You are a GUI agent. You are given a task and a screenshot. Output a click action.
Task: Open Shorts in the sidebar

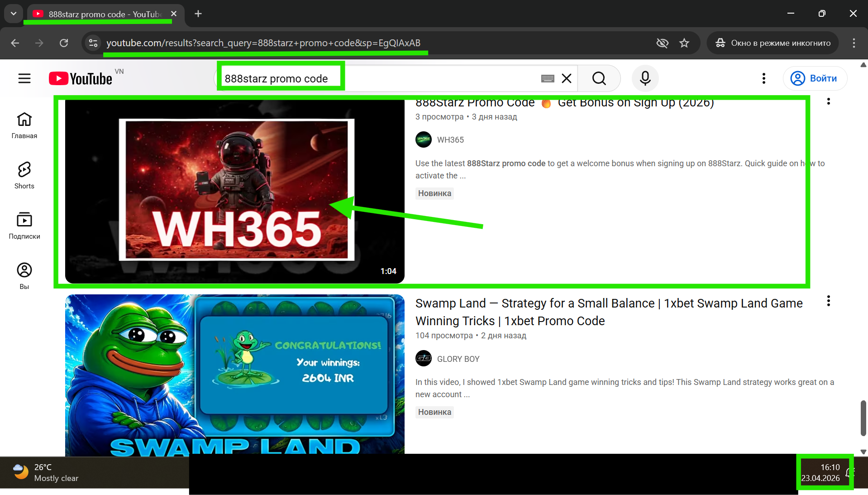(x=24, y=176)
